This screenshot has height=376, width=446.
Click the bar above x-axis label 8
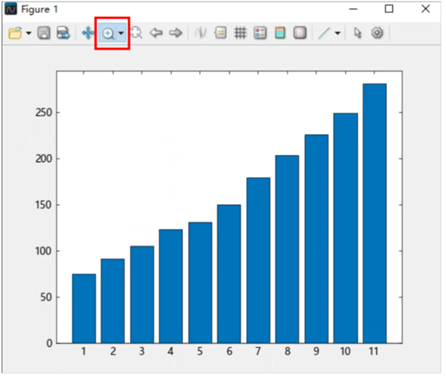coord(287,249)
